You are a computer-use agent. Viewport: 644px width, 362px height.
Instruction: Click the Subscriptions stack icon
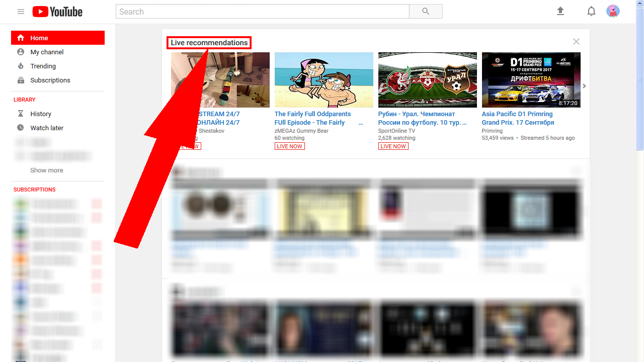click(21, 80)
